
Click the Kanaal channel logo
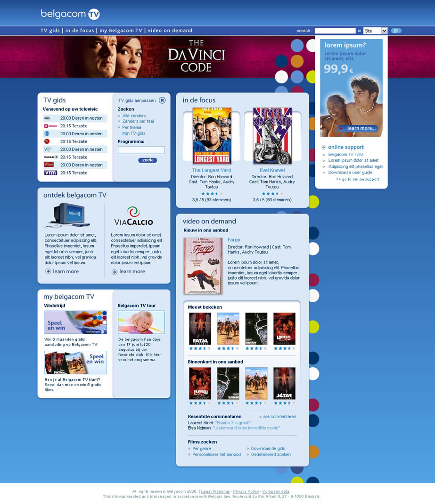50,157
